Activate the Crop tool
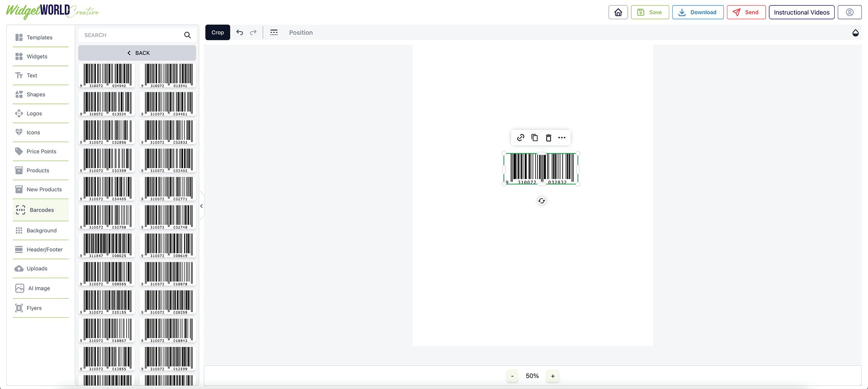Viewport: 868px width, 389px height. [218, 33]
